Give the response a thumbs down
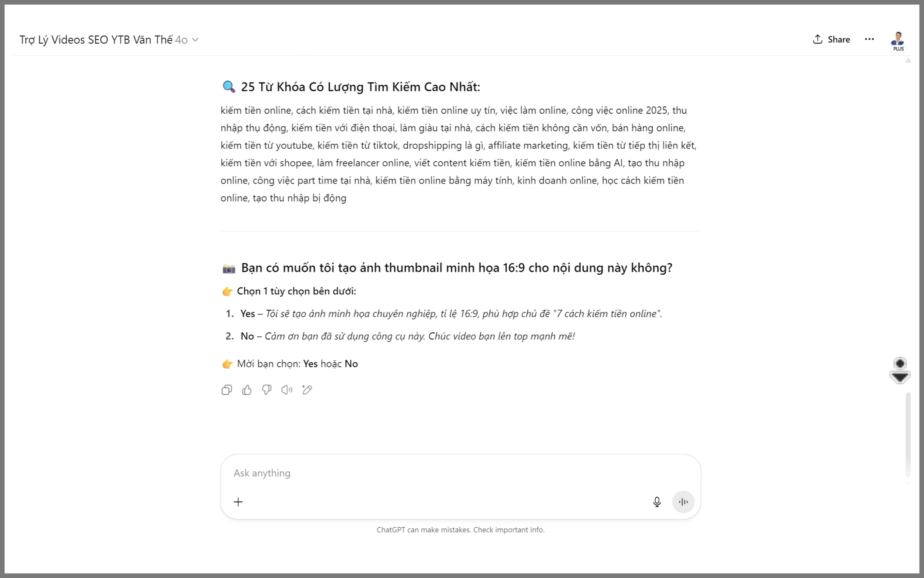 point(266,389)
